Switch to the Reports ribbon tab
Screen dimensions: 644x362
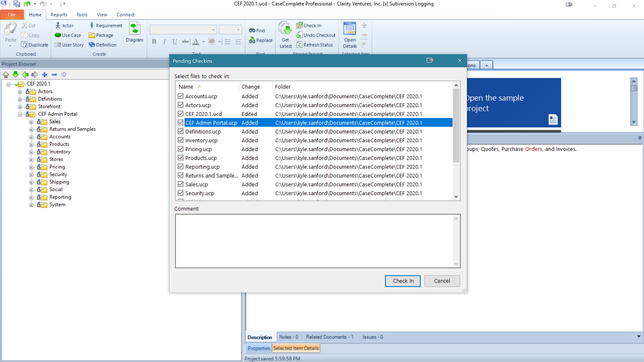click(x=59, y=14)
